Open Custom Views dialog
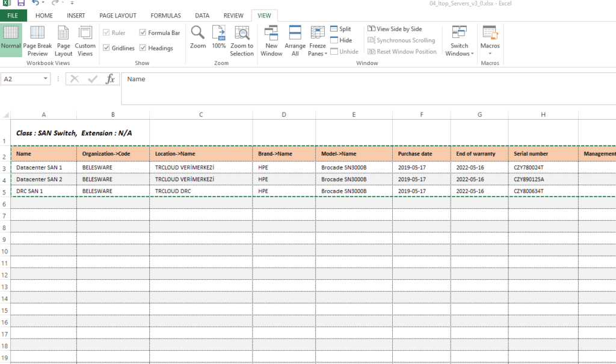 (x=85, y=41)
